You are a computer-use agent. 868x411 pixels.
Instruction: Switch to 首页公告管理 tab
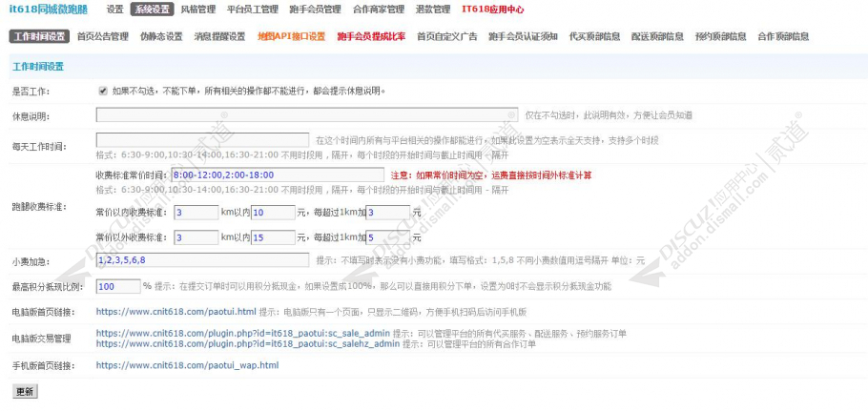[103, 36]
